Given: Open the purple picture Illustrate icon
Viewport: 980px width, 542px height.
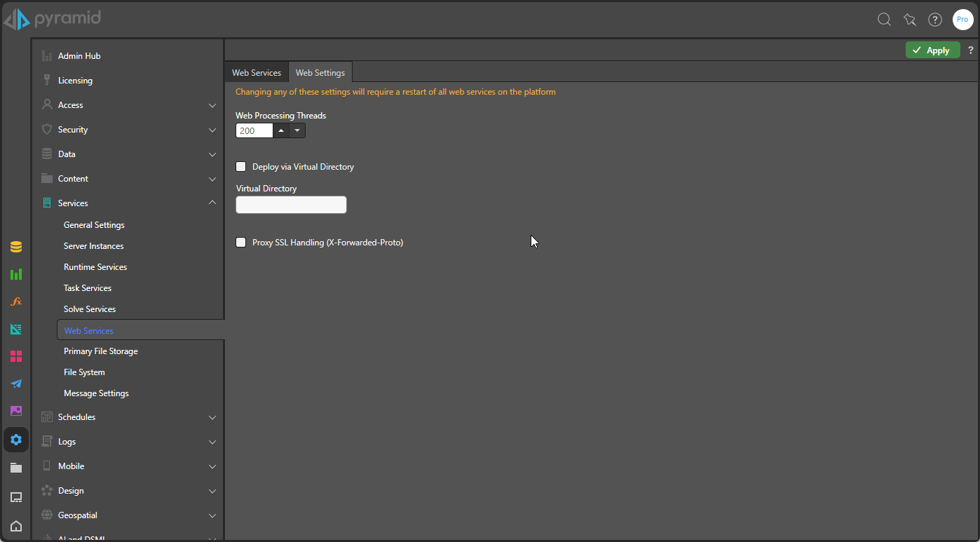Looking at the screenshot, I should 15,411.
